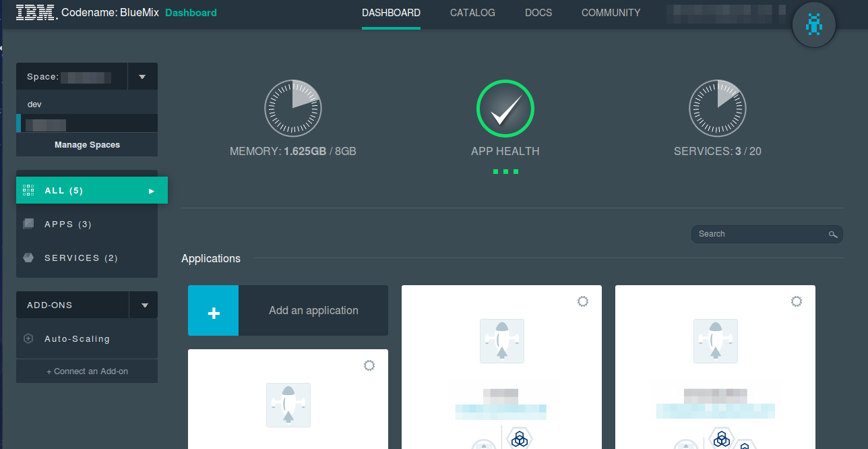Open the DOCS tab
Image resolution: width=868 pixels, height=449 pixels.
[538, 13]
